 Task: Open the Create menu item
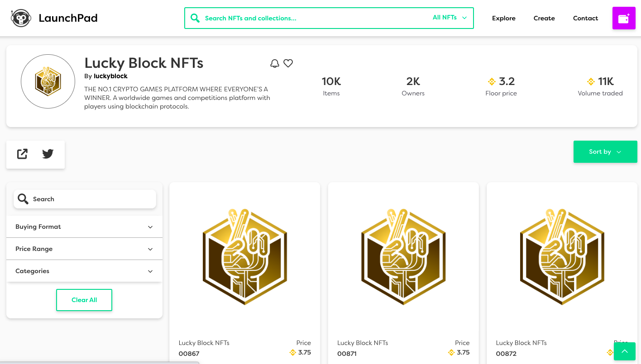pyautogui.click(x=544, y=18)
